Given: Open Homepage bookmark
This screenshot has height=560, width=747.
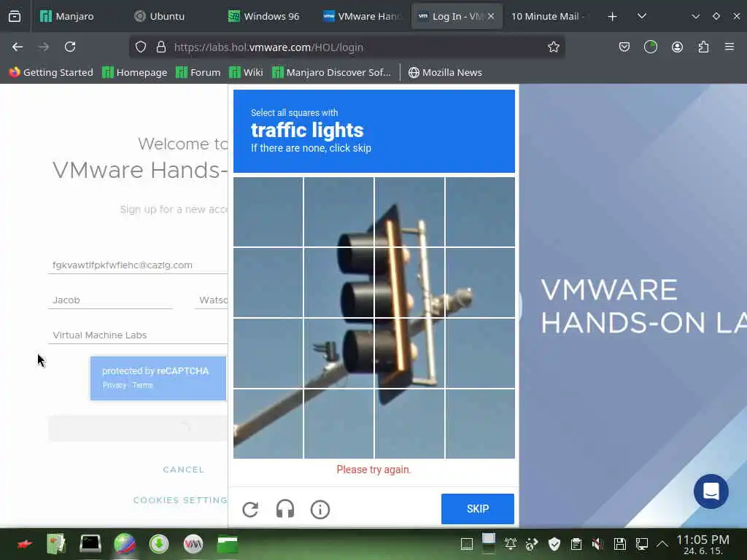Looking at the screenshot, I should pyautogui.click(x=135, y=72).
